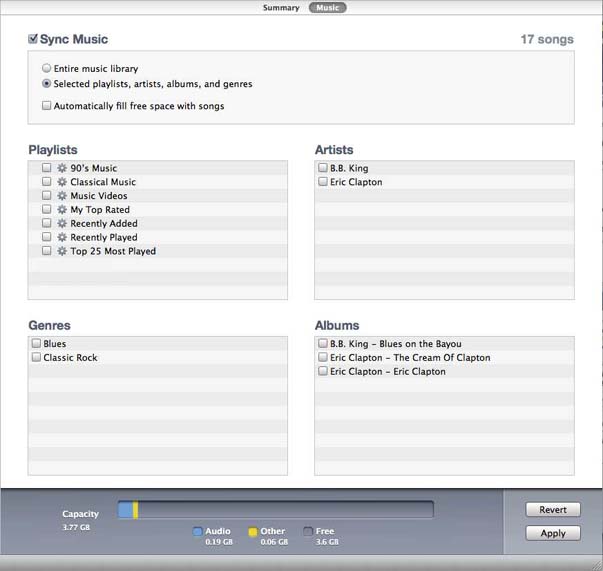Click the blue Audio legend swatch
603x571 pixels.
click(197, 531)
